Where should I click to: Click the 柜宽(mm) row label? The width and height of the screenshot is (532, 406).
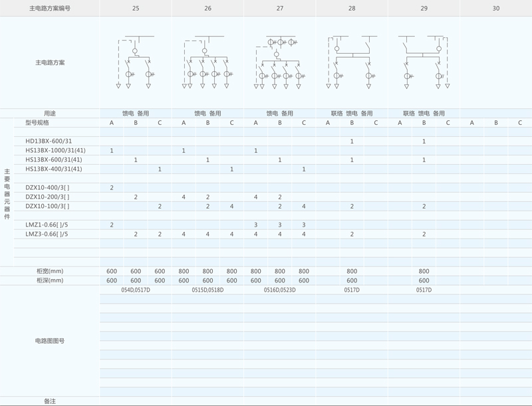tap(50, 271)
